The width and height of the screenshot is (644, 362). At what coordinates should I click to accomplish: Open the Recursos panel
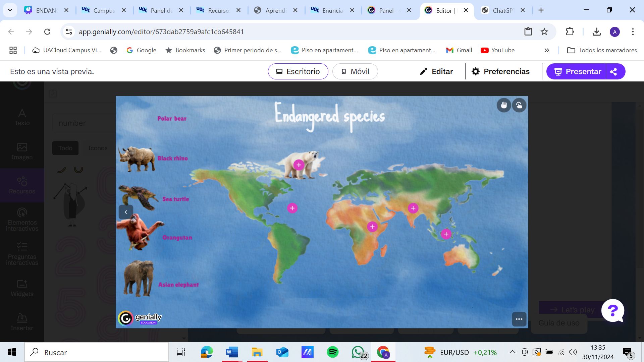22,185
